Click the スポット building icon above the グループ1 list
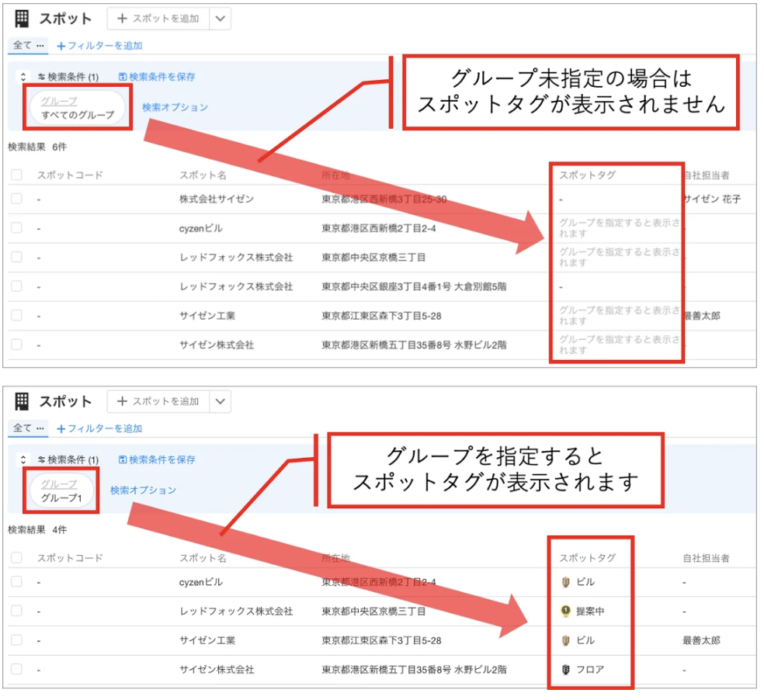Viewport: 764px width, 700px height. click(x=22, y=401)
